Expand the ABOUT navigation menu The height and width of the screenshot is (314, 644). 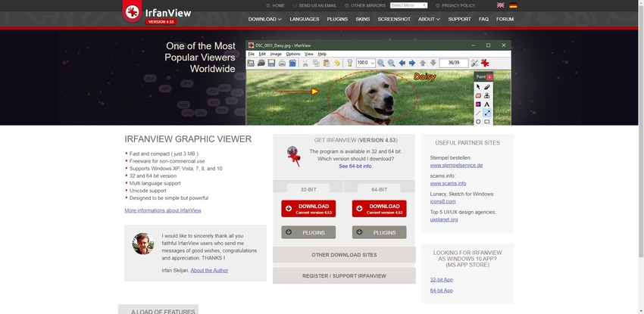coord(428,19)
